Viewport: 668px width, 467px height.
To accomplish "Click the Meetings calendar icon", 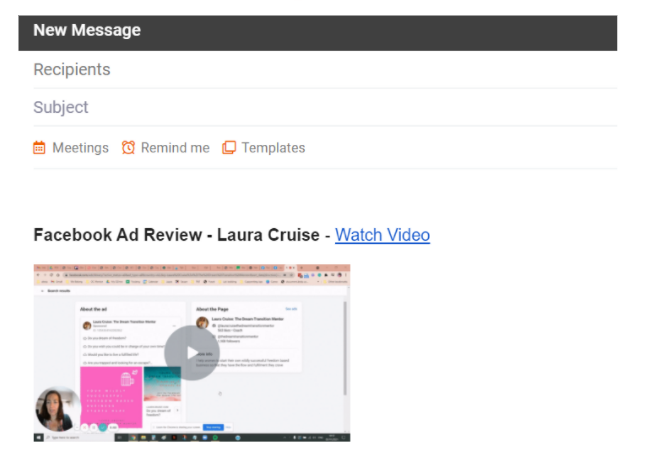I will (x=39, y=147).
